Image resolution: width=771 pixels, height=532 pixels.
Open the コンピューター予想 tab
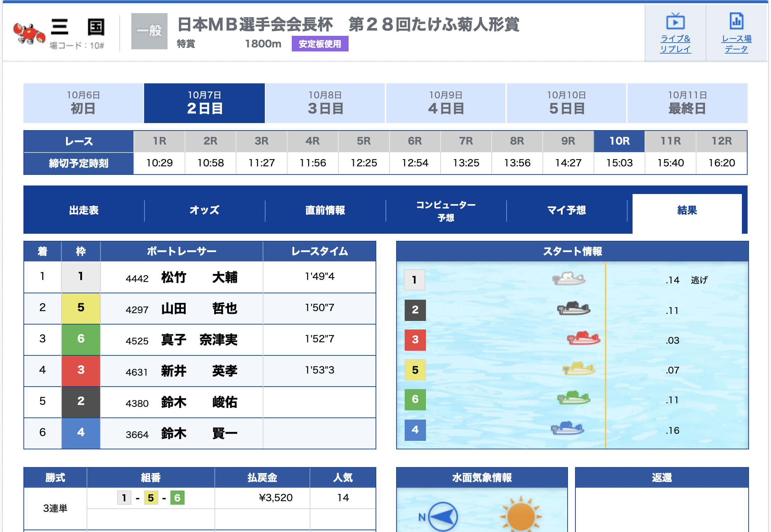tap(446, 211)
